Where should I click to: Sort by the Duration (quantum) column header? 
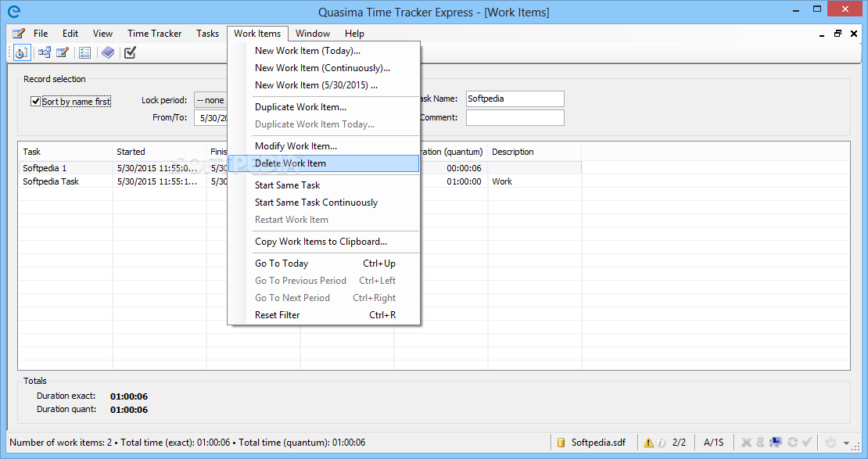point(454,152)
